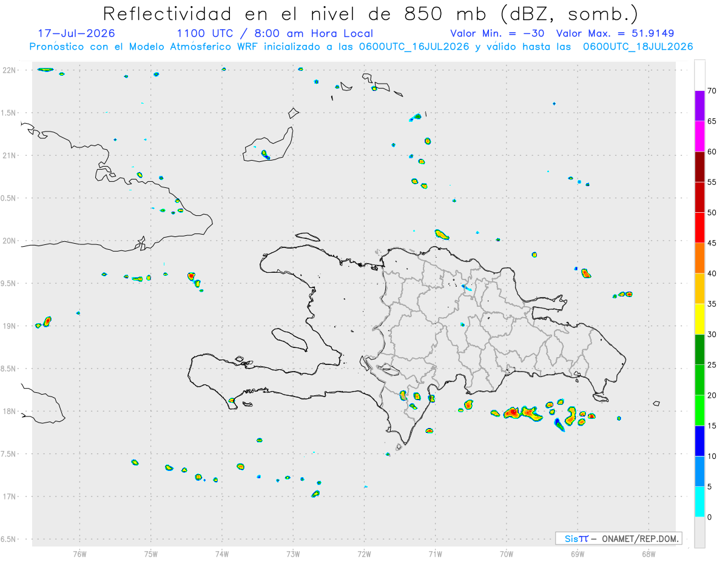The height and width of the screenshot is (562, 728).
Task: Click the '75W' longitude axis label
Action: pos(151,554)
